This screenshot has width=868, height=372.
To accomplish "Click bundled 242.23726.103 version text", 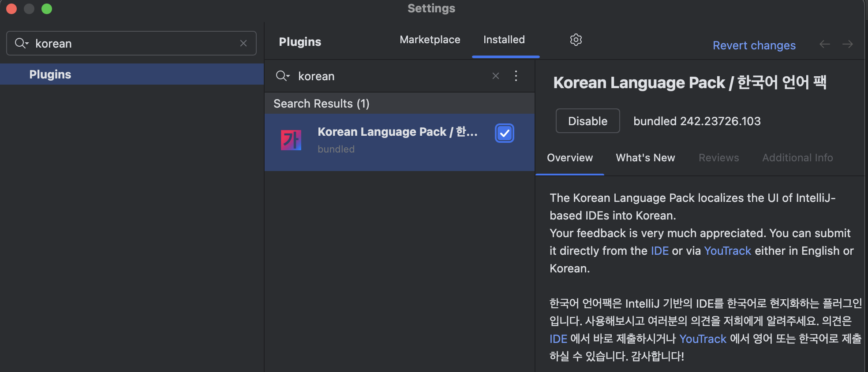I will point(697,121).
